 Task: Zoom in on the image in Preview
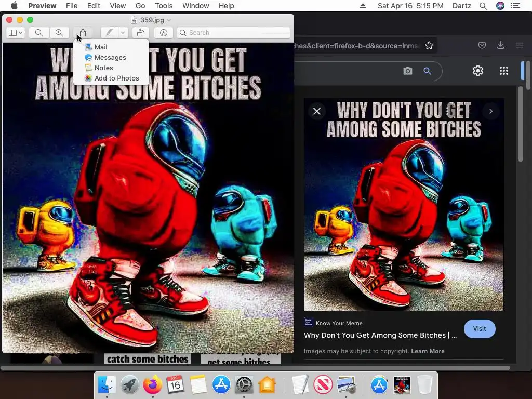click(x=59, y=33)
